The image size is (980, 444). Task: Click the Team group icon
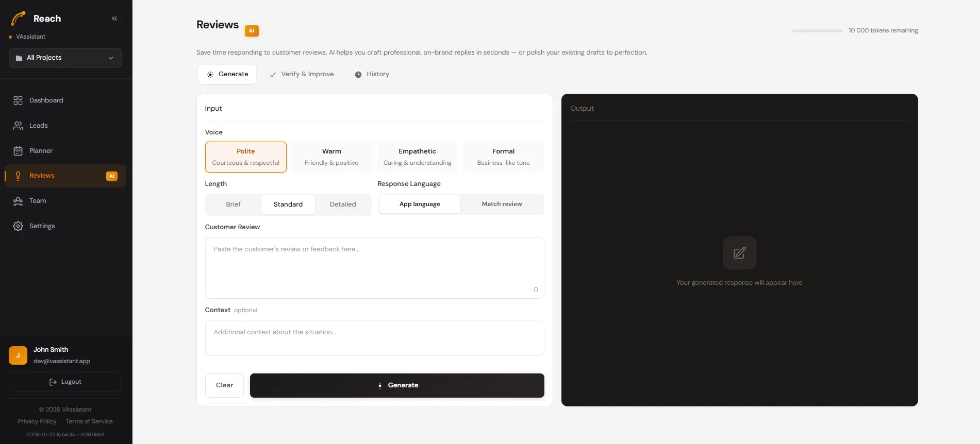click(x=18, y=201)
